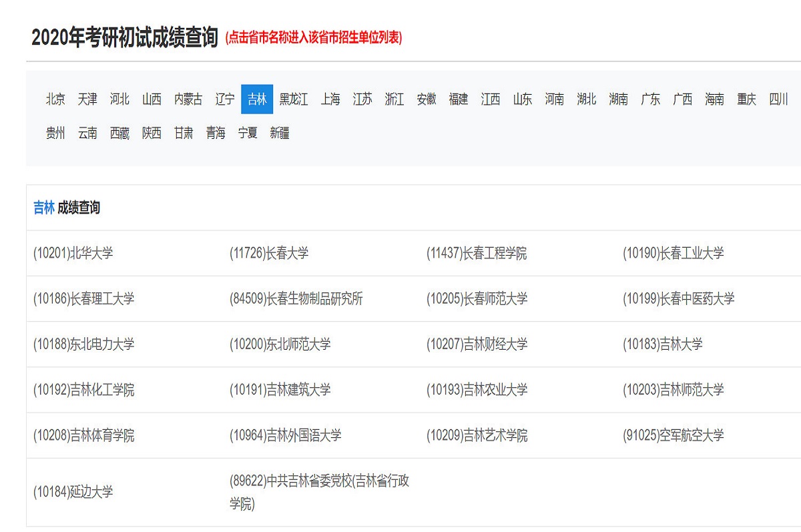Click (11437)长春工程学院 link
The width and height of the screenshot is (801, 532).
tap(477, 254)
